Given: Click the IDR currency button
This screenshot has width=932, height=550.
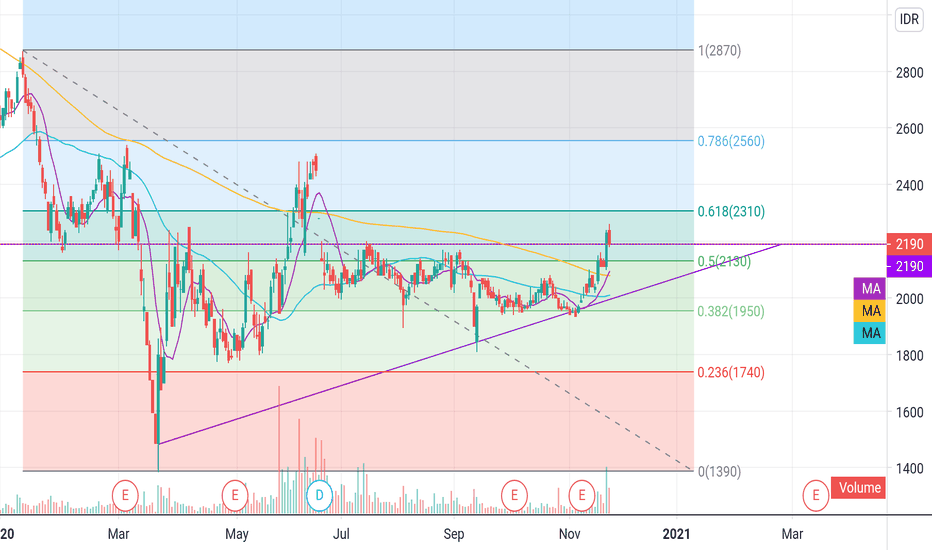Looking at the screenshot, I should 909,20.
